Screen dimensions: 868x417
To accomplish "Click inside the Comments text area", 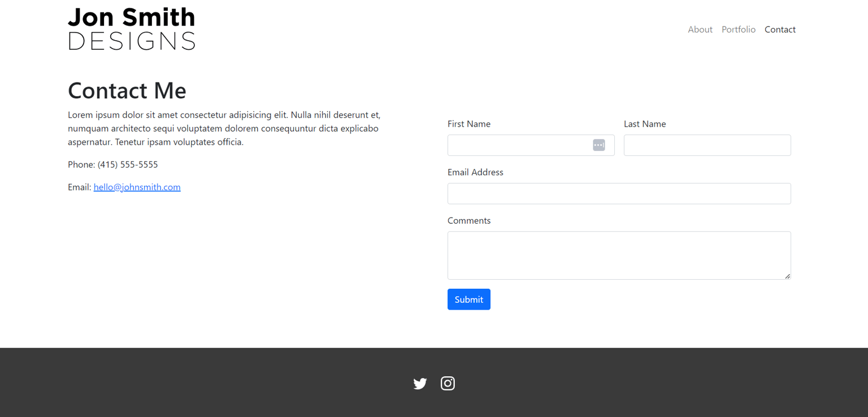I will tap(619, 255).
